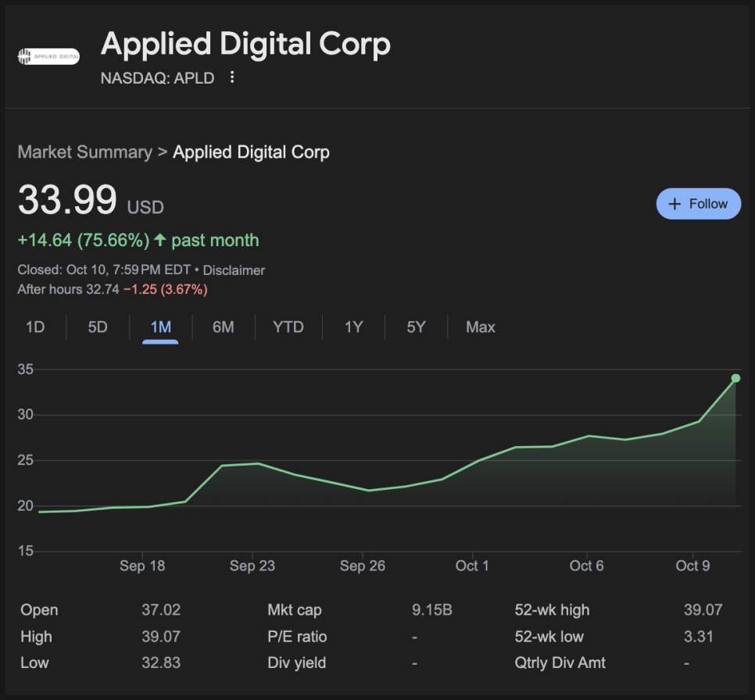755x700 pixels.
Task: Click the Oct 6 date axis label
Action: [586, 566]
